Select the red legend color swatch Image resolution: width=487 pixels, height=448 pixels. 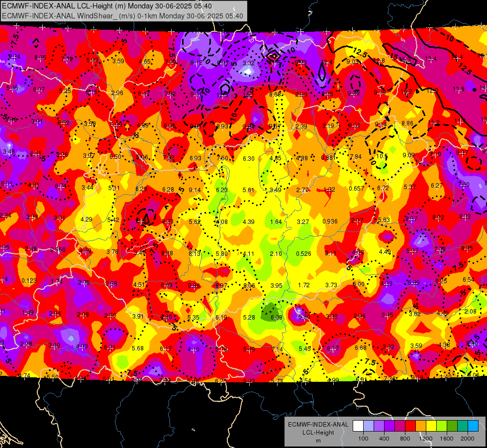(x=410, y=426)
